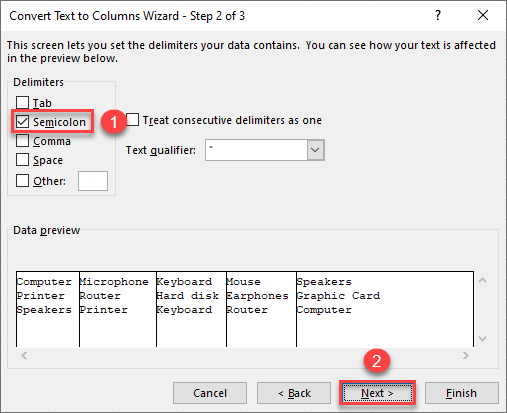Click Router in the fourth preview column

click(247, 310)
